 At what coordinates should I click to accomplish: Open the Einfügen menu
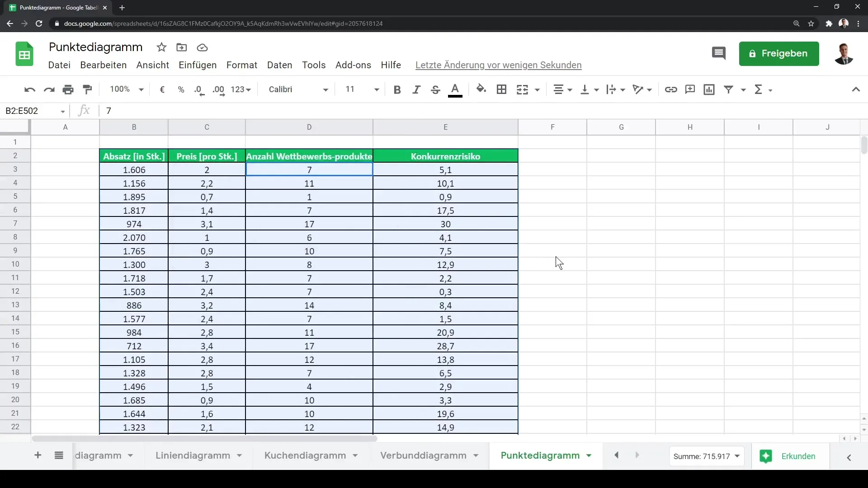pyautogui.click(x=198, y=65)
